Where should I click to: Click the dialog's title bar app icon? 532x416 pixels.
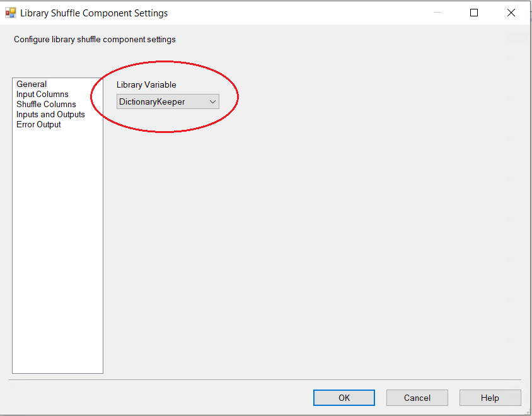tap(11, 13)
